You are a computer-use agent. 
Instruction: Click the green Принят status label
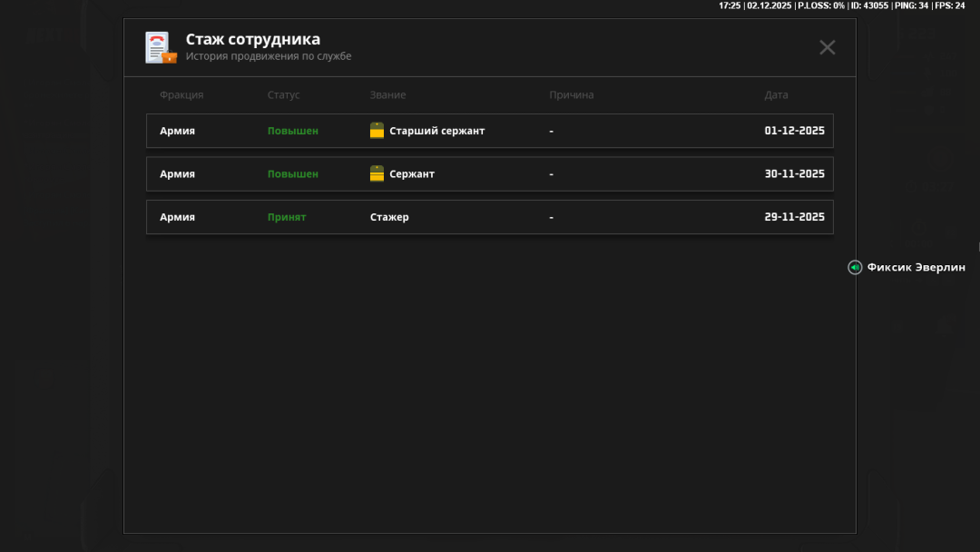tap(286, 218)
